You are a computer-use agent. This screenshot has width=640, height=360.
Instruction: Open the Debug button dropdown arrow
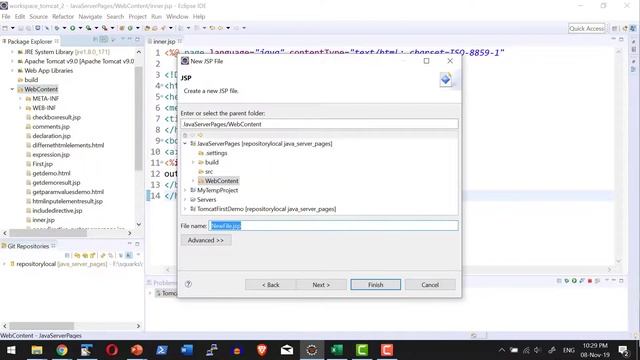[x=64, y=28]
